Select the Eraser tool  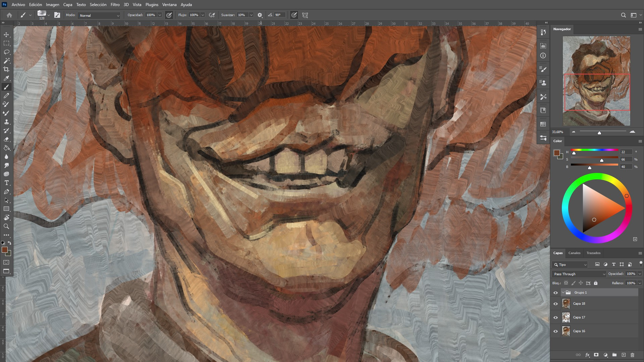(x=6, y=139)
